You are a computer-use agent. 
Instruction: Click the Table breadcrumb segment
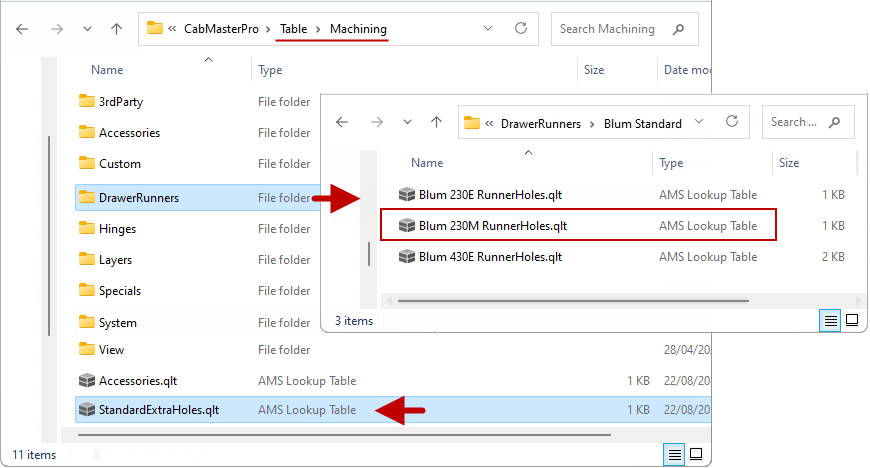(294, 29)
